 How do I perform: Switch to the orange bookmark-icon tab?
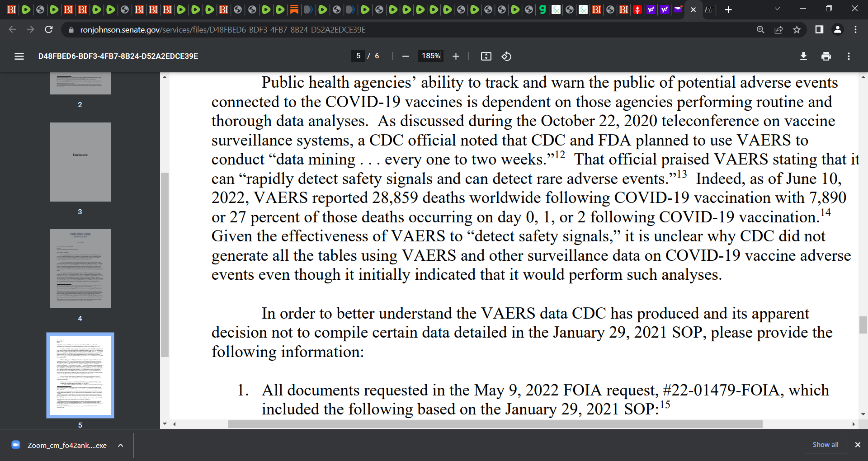[294, 9]
